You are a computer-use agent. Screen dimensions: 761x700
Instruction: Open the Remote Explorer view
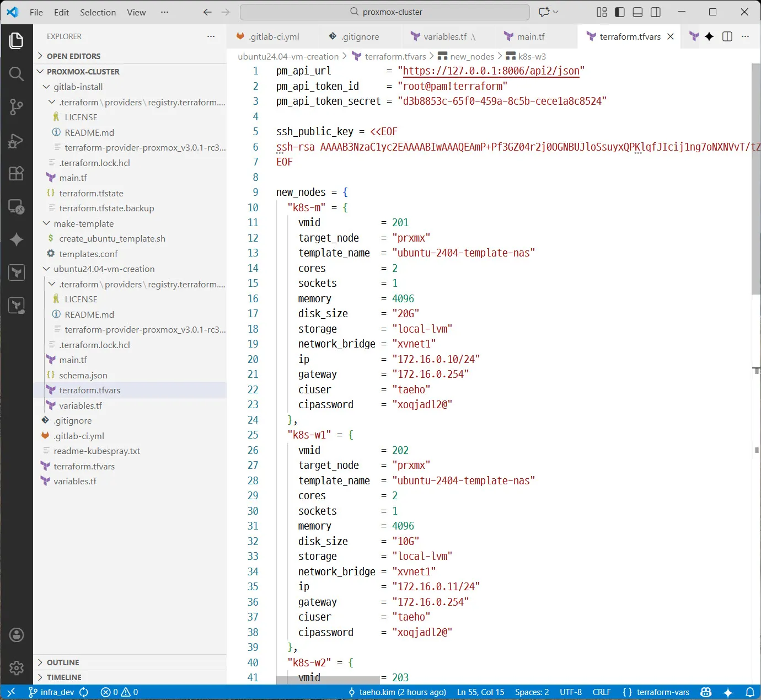[x=17, y=207]
